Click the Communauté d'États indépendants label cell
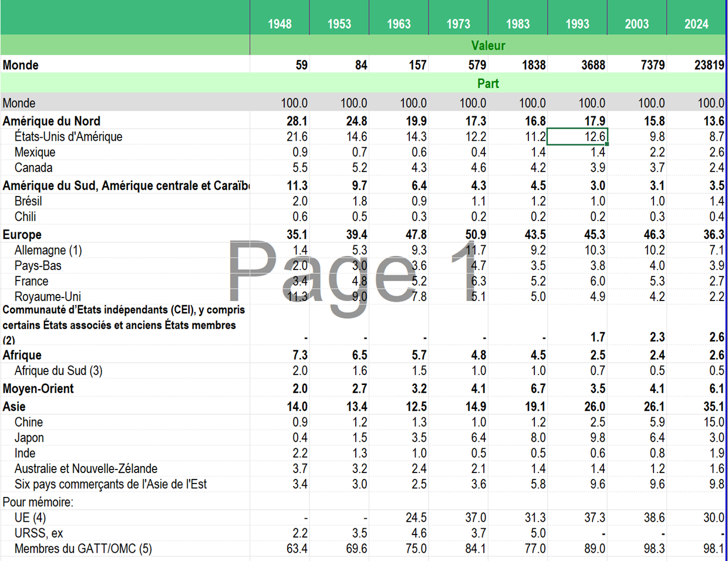This screenshot has height=561, width=728. [x=124, y=325]
